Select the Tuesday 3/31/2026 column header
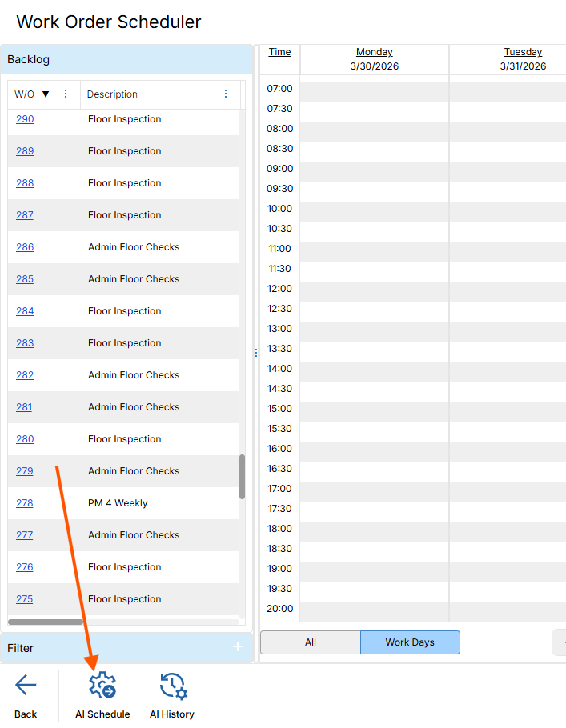 (x=523, y=59)
